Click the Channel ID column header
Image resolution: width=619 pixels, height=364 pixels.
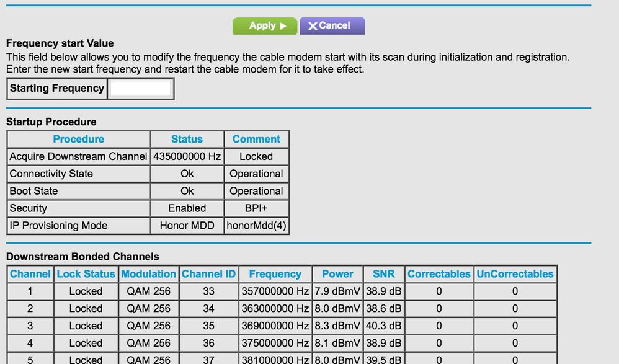208,274
